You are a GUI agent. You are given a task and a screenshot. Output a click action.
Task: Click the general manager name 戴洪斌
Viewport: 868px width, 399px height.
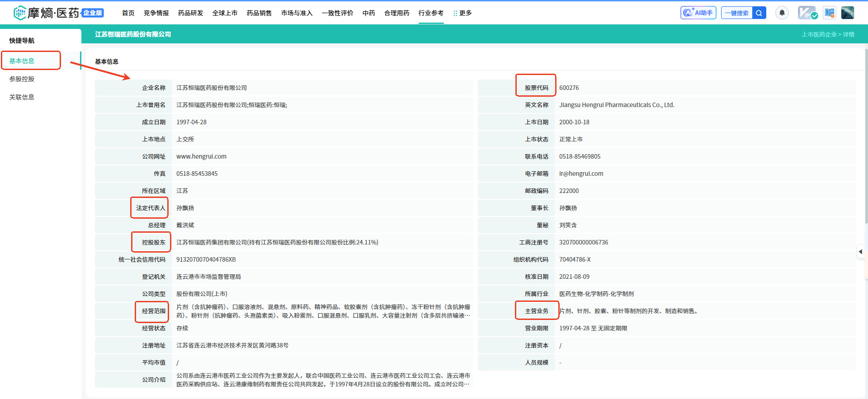[185, 225]
